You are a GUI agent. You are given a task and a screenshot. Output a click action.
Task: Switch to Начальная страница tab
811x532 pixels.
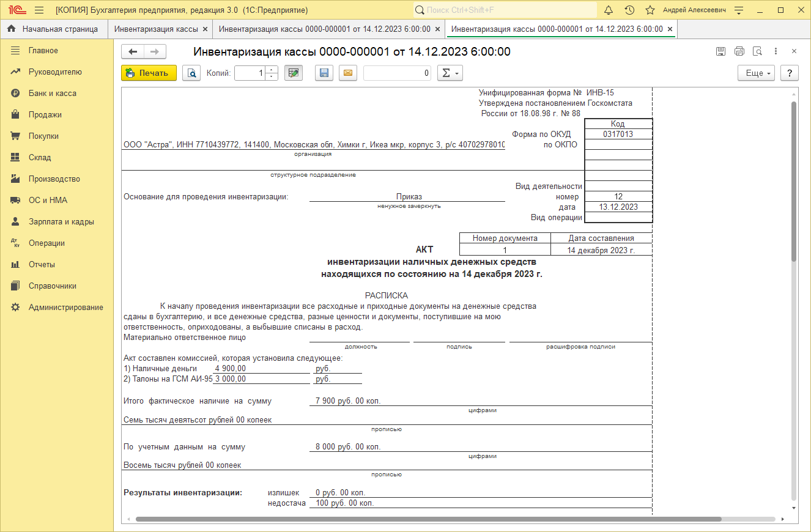(54, 29)
